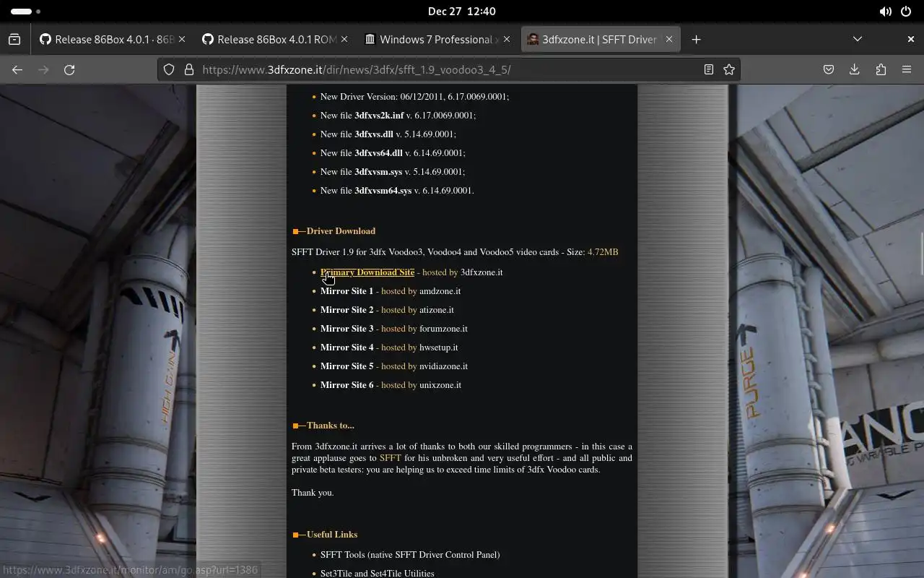Expand the list all tabs chevron
924x578 pixels.
858,39
